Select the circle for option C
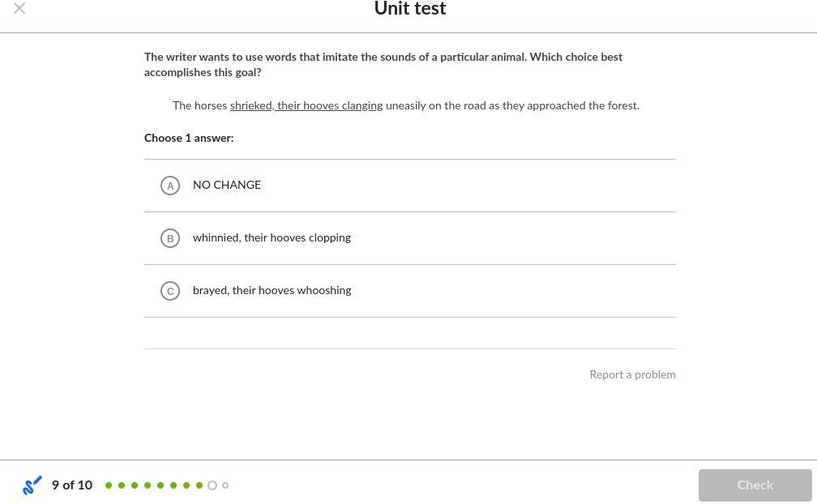This screenshot has height=504, width=817. (170, 291)
